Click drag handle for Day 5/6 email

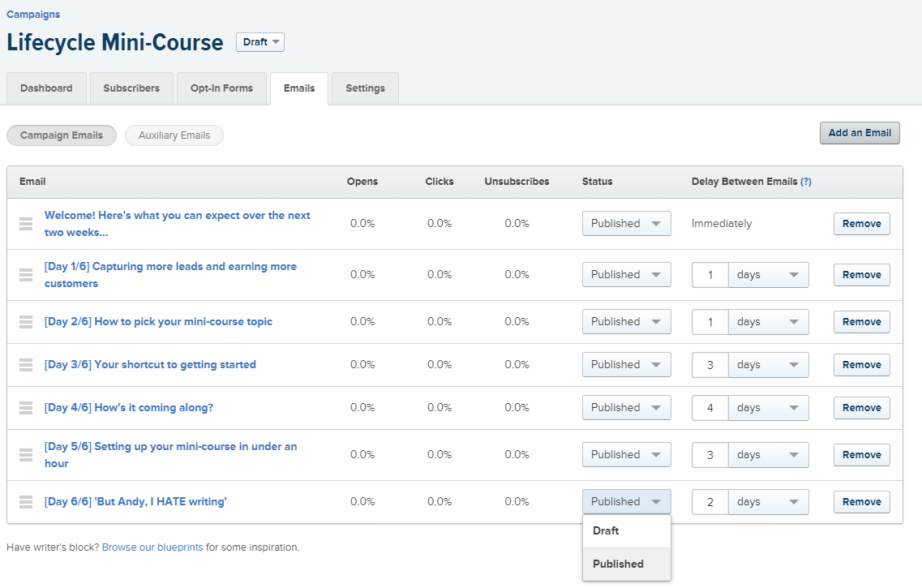coord(26,454)
